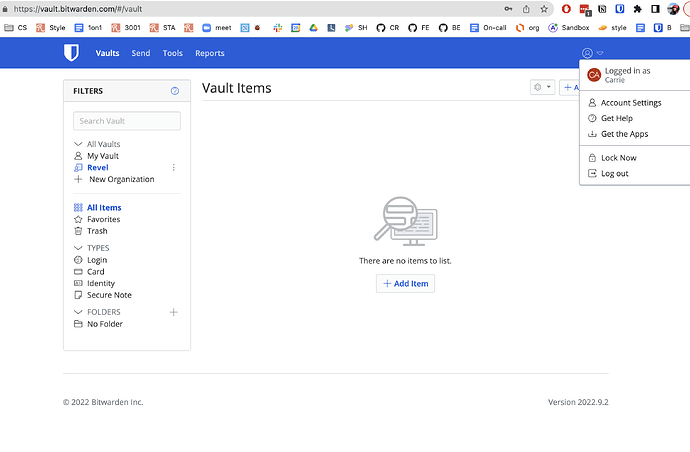The image size is (690, 452).
Task: Open the FE GitHub bookmark
Action: [x=418, y=28]
